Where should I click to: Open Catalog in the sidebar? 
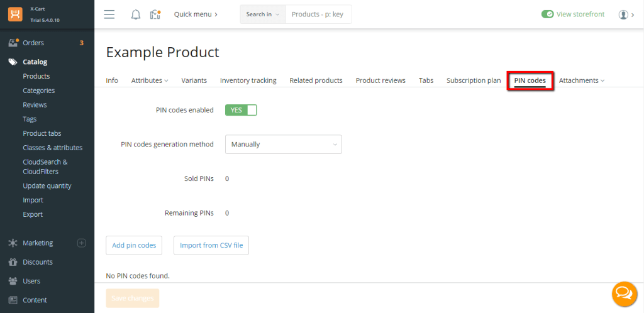[x=35, y=62]
